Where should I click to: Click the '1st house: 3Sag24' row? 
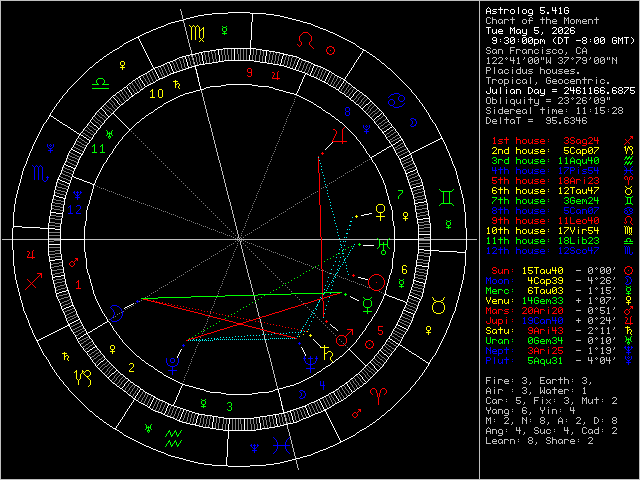pos(545,141)
